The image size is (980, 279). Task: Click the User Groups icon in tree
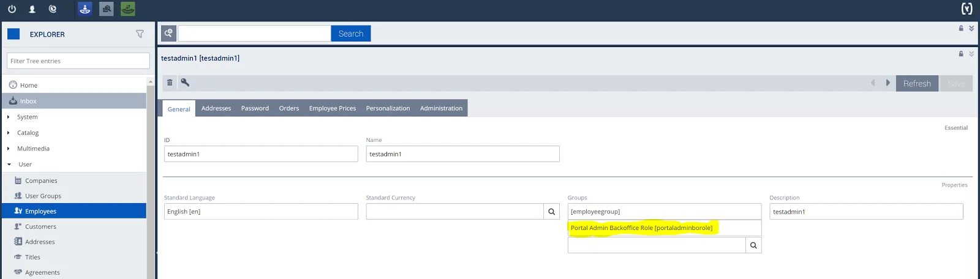pos(18,196)
